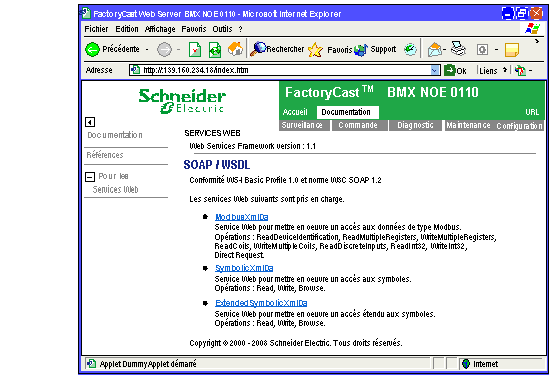The height and width of the screenshot is (377, 554).
Task: Open the Affichage menu
Action: (160, 29)
